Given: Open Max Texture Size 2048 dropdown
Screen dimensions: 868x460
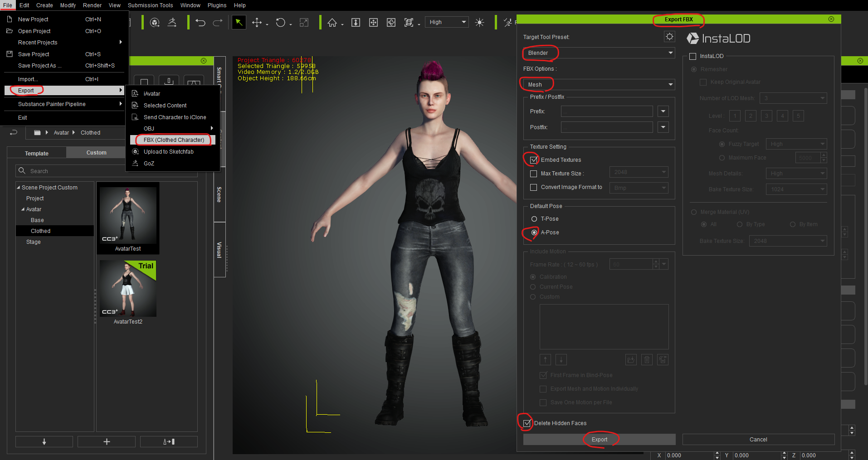Looking at the screenshot, I should (x=639, y=172).
